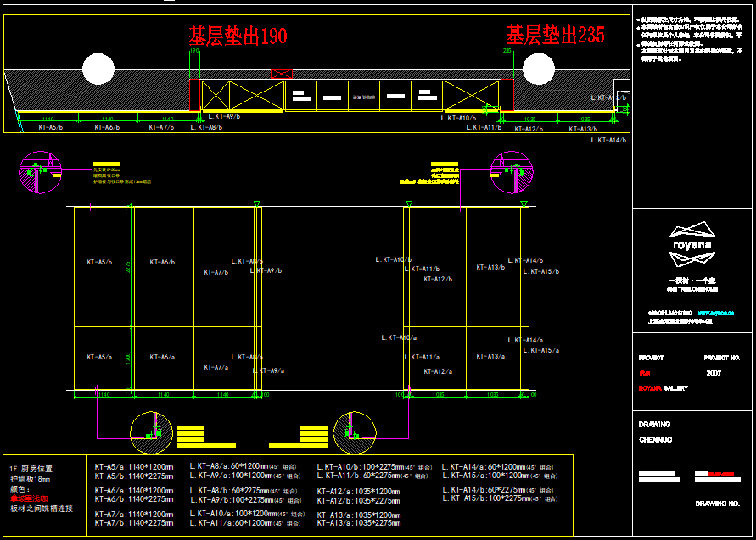Image resolution: width=756 pixels, height=540 pixels.
Task: Click panel label KT-A5/a in the elevation
Action: point(99,357)
